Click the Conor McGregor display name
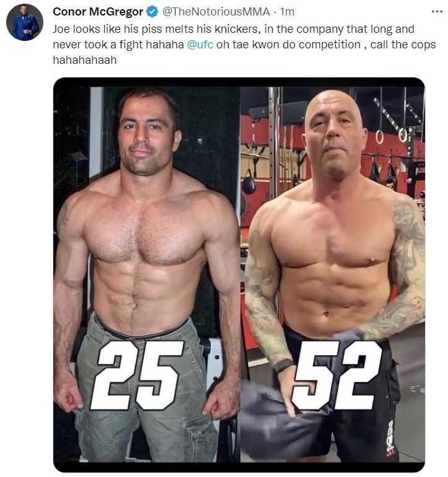Screen dimensions: 448x477 (98, 12)
